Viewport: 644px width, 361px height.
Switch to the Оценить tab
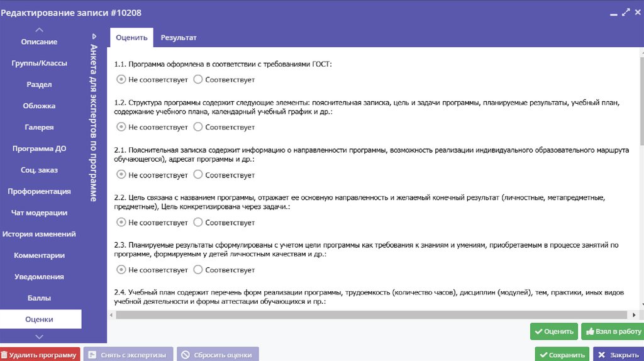point(131,37)
